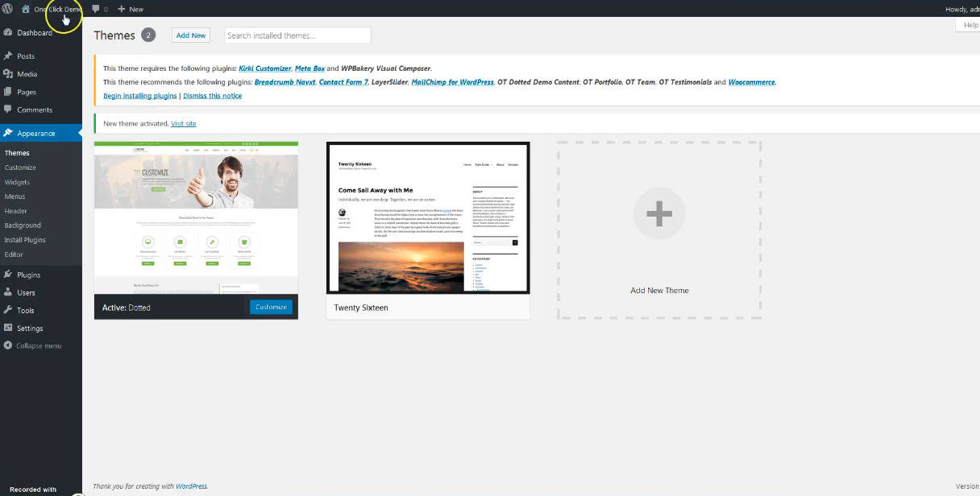
Task: Click the Dashboard gauge icon in sidebar
Action: coord(8,33)
